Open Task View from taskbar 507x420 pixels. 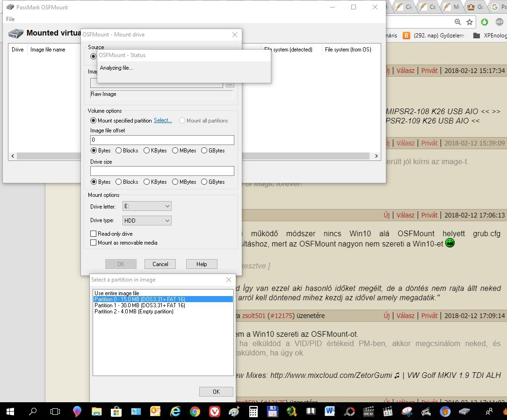[55, 411]
